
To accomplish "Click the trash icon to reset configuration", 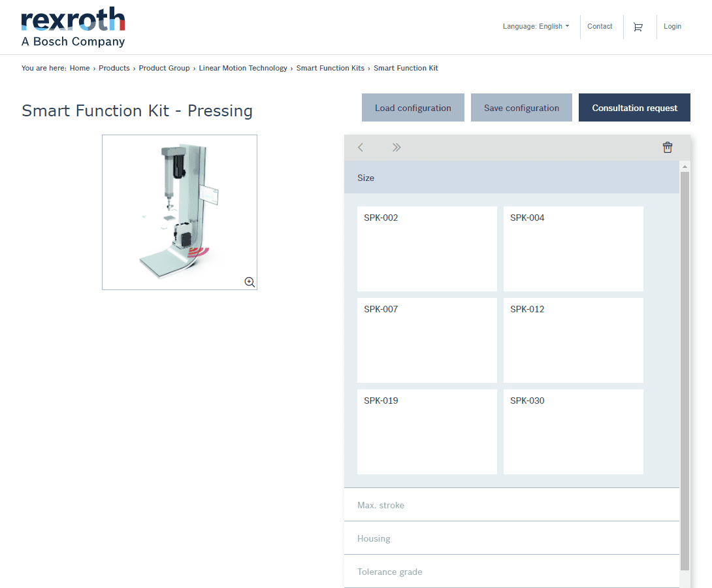I will [667, 148].
